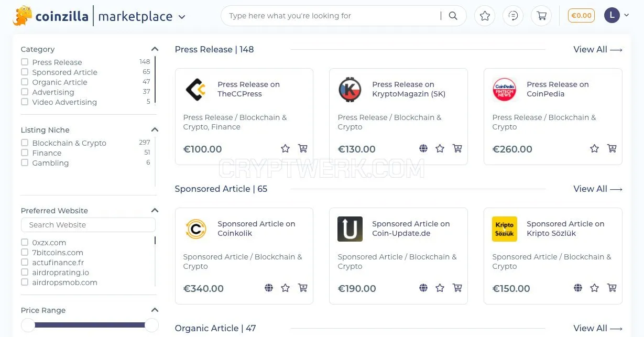Click the Press Release | 148 section heading
The height and width of the screenshot is (337, 644).
pos(214,49)
